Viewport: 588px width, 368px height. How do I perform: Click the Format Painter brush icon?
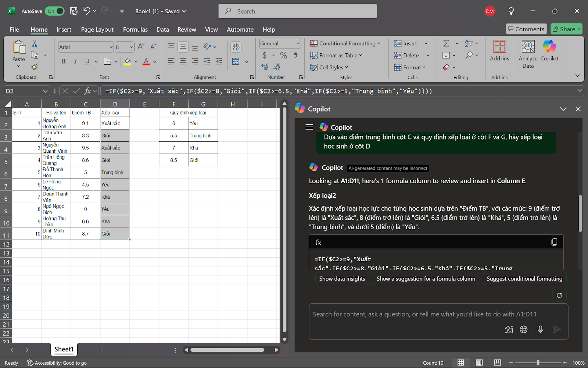(35, 67)
